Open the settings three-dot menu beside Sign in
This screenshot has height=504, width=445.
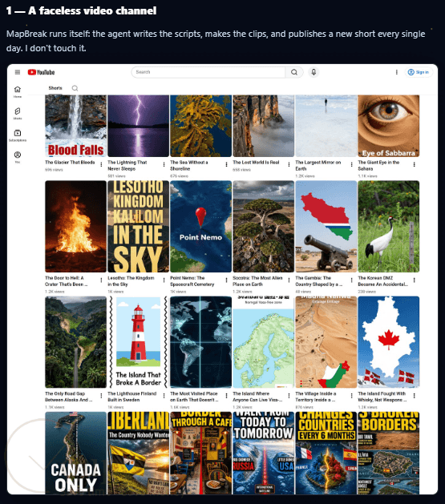click(396, 72)
